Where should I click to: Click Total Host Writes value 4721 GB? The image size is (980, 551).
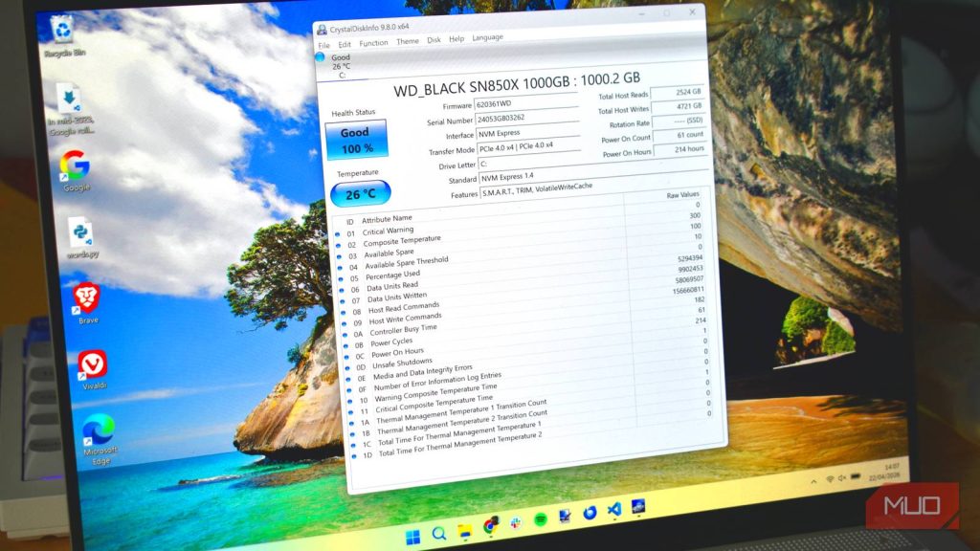[x=679, y=106]
